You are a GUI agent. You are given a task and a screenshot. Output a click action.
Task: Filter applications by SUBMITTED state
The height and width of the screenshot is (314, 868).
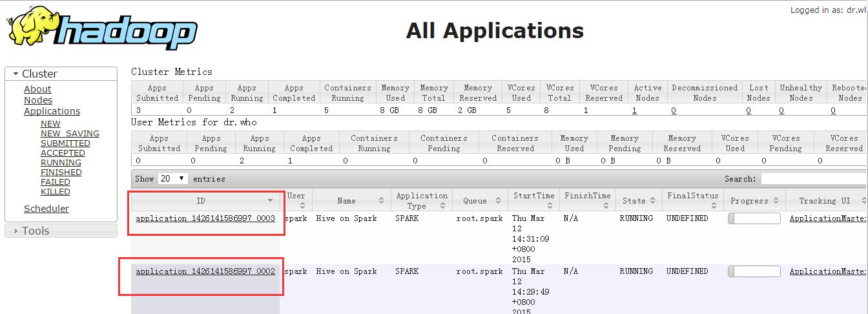pyautogui.click(x=65, y=143)
